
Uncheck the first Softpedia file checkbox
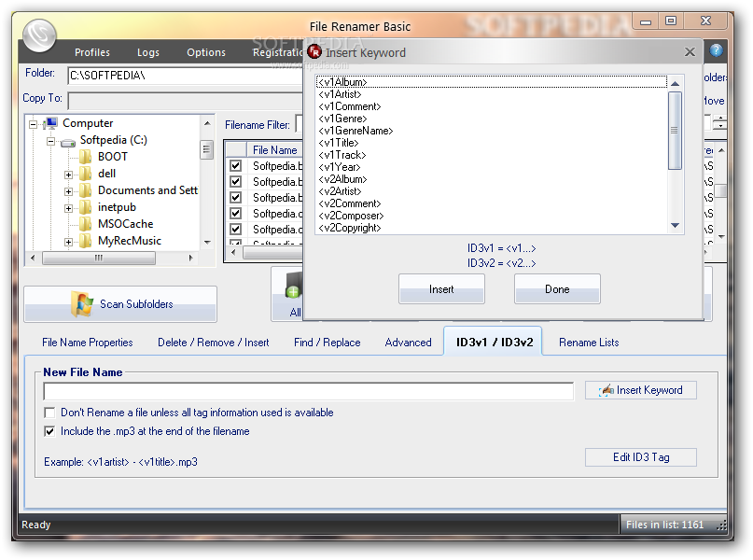[235, 166]
